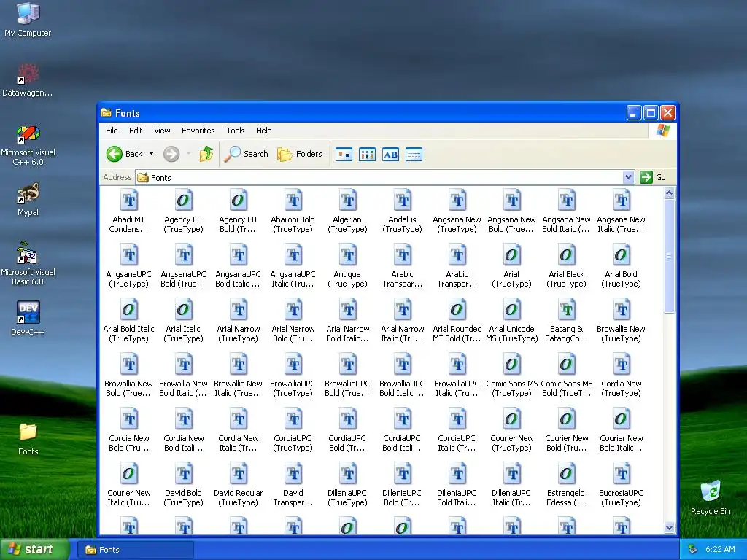Expand the Address bar dropdown
Screen dimensions: 747x560
click(628, 177)
